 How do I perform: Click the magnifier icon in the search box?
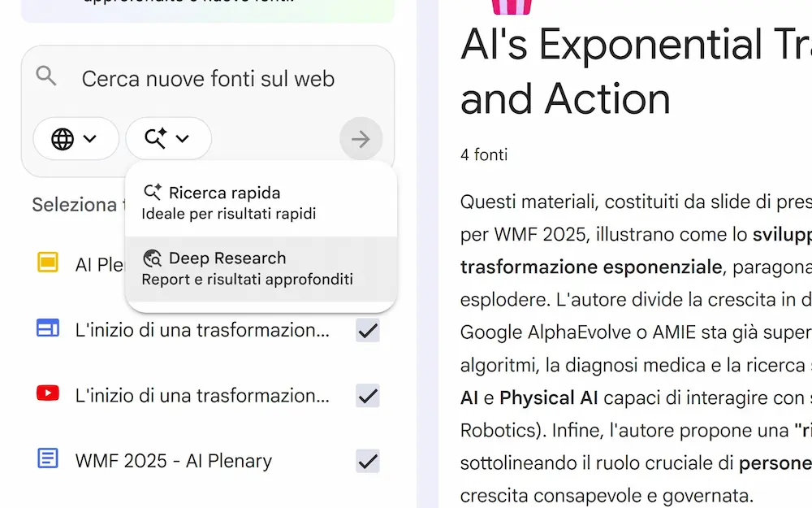pos(47,76)
